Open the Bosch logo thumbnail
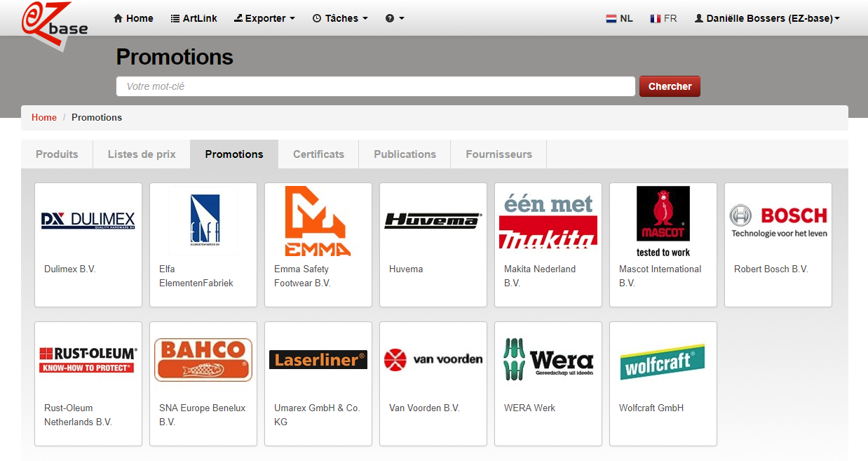 778,221
